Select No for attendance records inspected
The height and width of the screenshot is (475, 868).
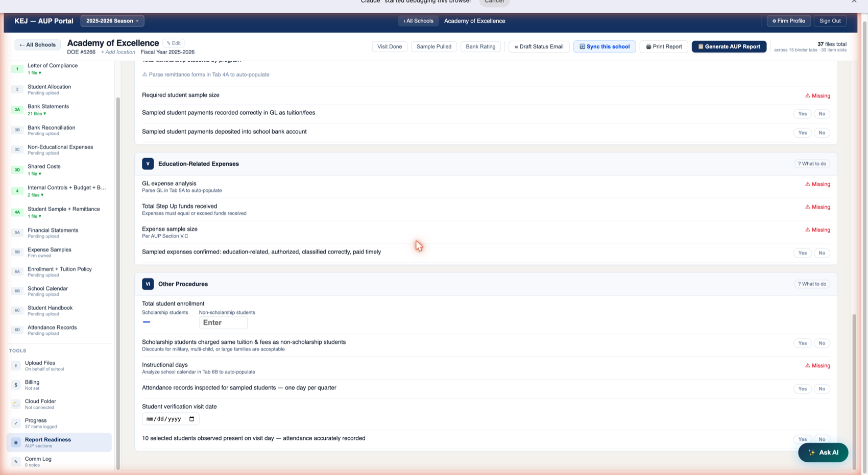(x=822, y=389)
